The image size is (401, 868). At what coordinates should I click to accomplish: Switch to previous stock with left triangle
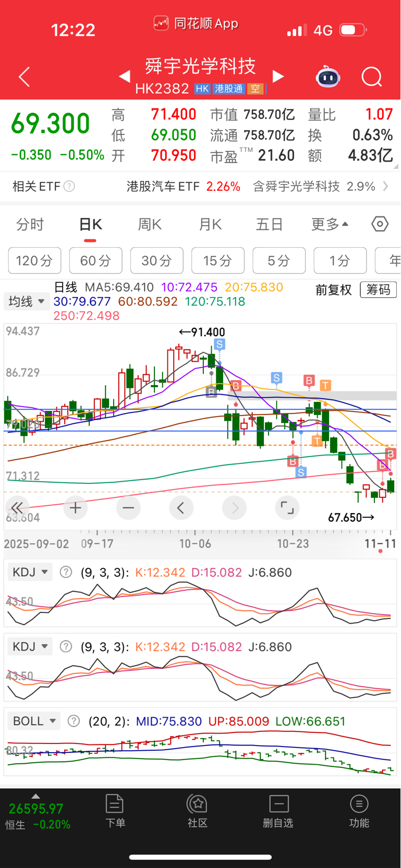124,77
